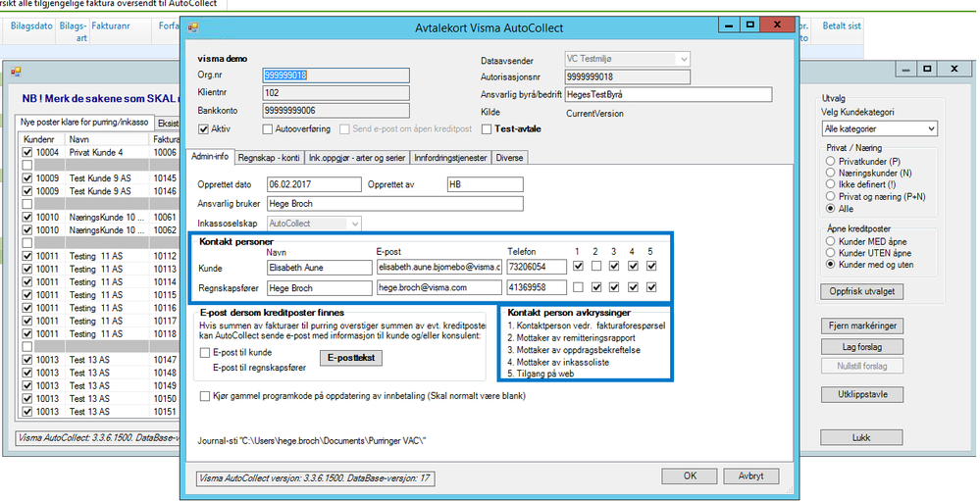Click Kunde name field Elisabeth Aune

pos(319,267)
